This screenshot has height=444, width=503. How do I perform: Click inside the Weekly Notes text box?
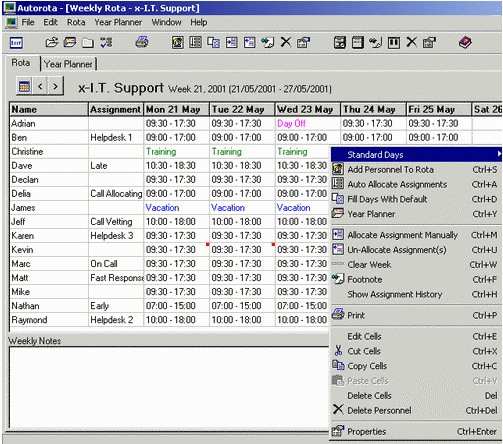(x=169, y=388)
